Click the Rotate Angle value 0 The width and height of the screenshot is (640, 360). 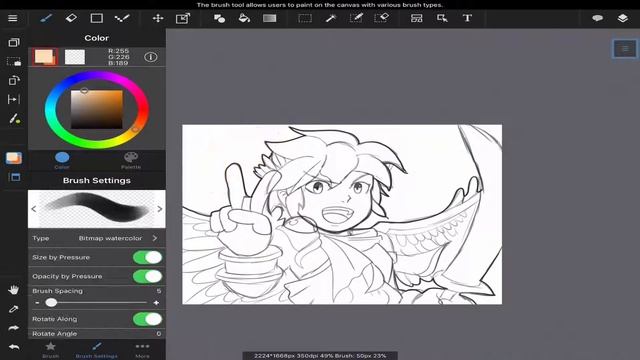pyautogui.click(x=159, y=333)
